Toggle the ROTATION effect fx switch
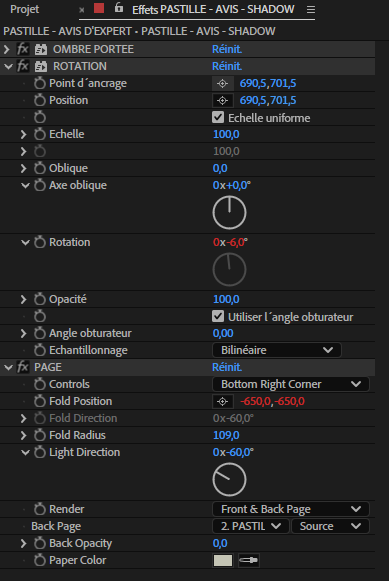The height and width of the screenshot is (581, 389). tap(23, 66)
